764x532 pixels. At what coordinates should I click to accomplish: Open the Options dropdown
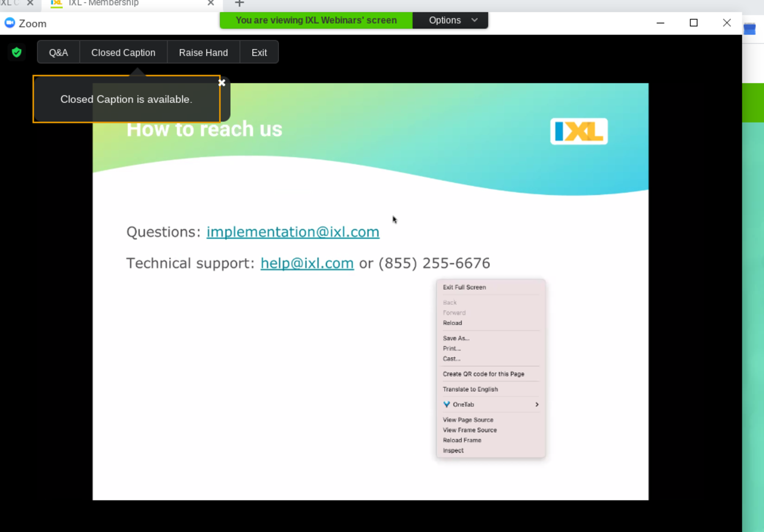click(x=450, y=20)
